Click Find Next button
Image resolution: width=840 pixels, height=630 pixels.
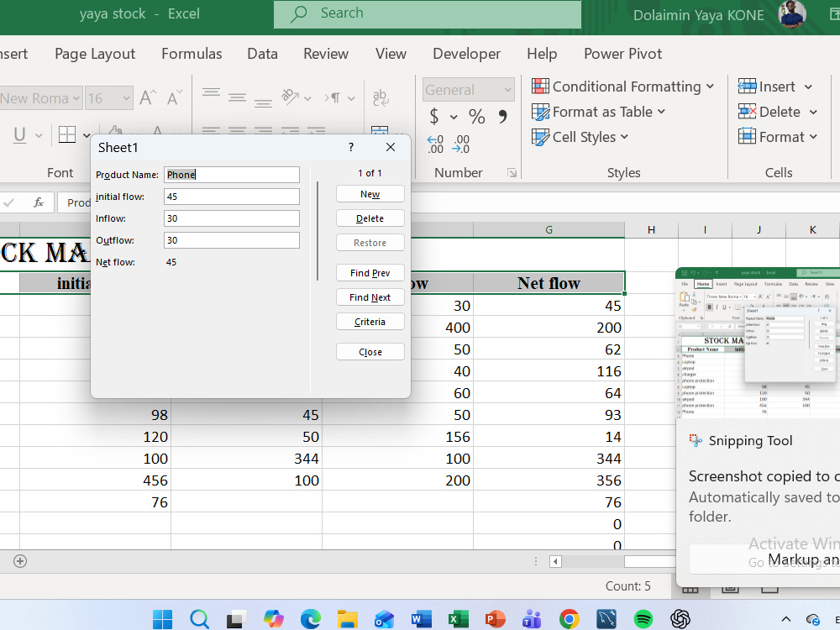370,297
